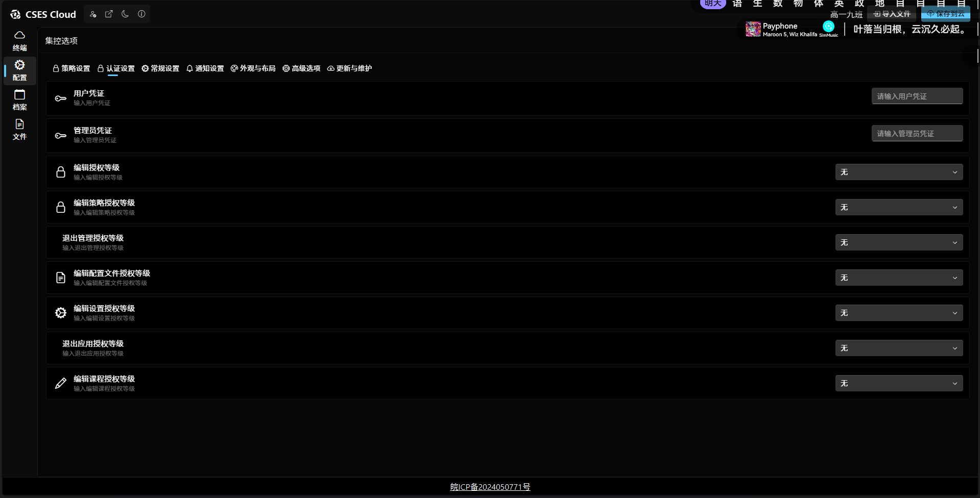Click the info icon in header
980x498 pixels.
point(141,14)
